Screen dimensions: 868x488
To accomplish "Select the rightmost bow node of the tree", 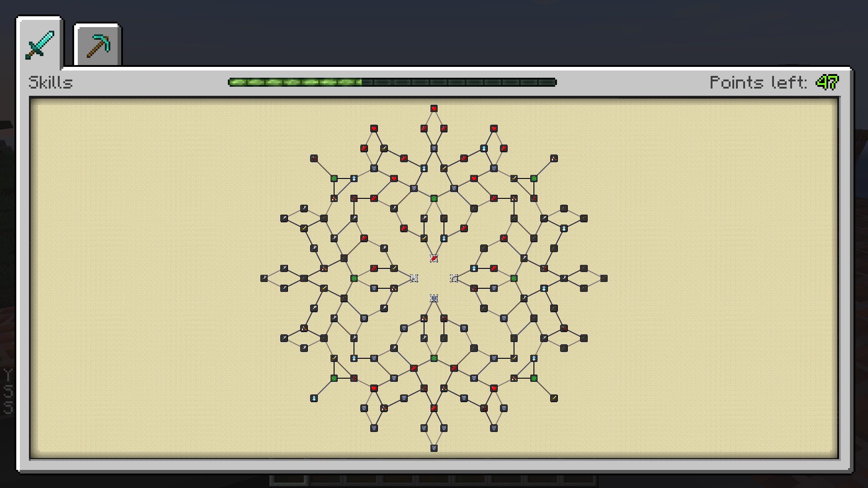I will 604,278.
